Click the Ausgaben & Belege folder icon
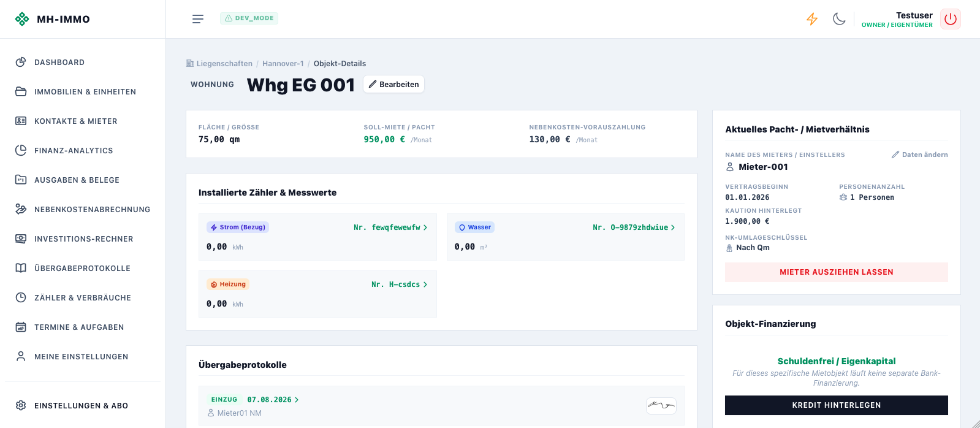This screenshot has height=428, width=980. coord(21,180)
